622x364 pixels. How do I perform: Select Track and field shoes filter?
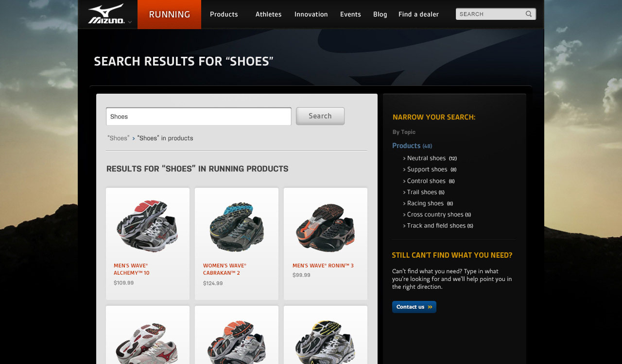point(436,226)
